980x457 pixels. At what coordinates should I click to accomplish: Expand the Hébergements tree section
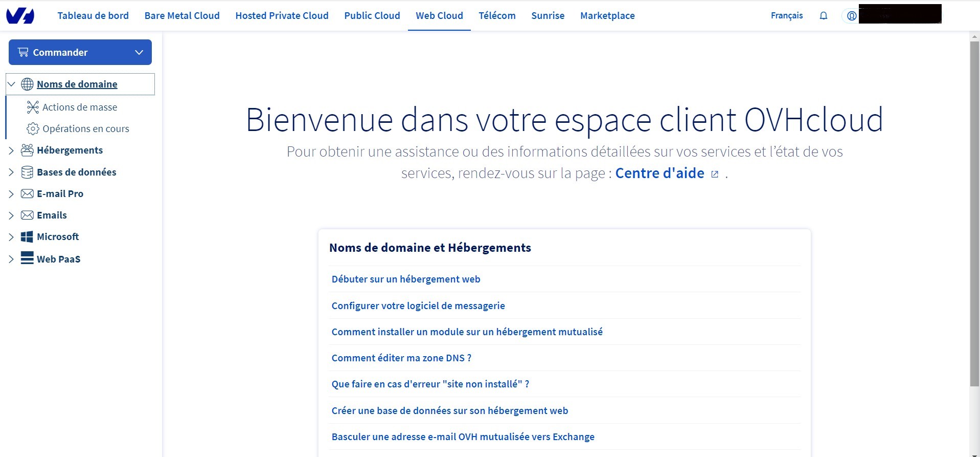11,150
